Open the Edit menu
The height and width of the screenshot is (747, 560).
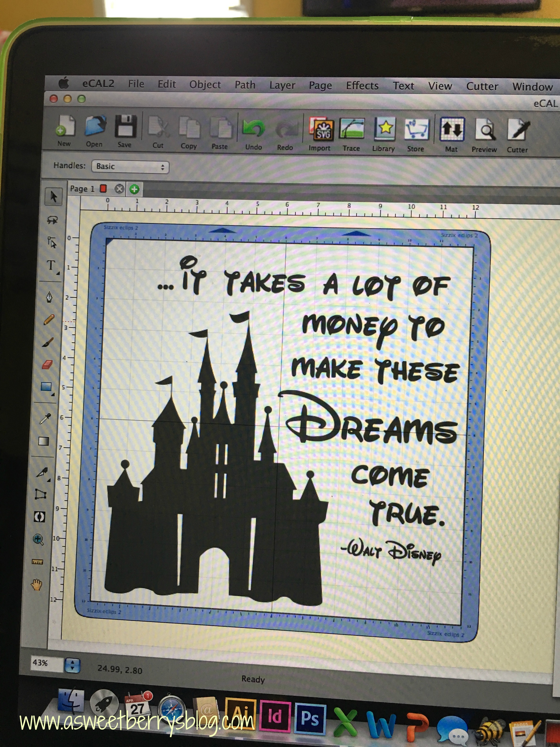[167, 84]
